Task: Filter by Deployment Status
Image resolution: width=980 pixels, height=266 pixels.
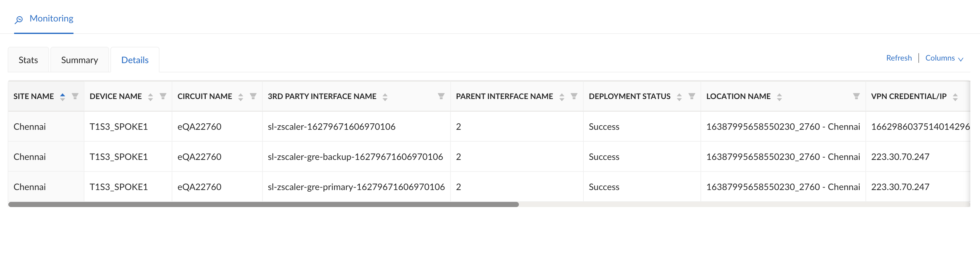Action: [692, 96]
